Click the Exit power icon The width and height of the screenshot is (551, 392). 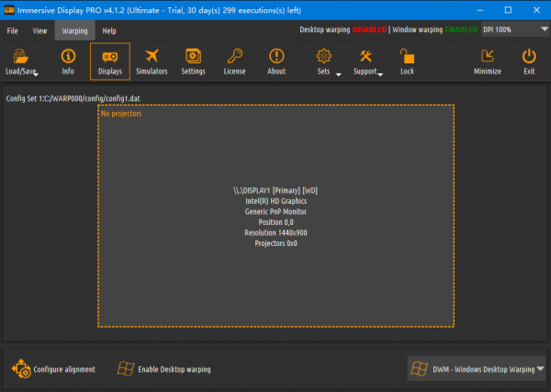click(x=529, y=56)
